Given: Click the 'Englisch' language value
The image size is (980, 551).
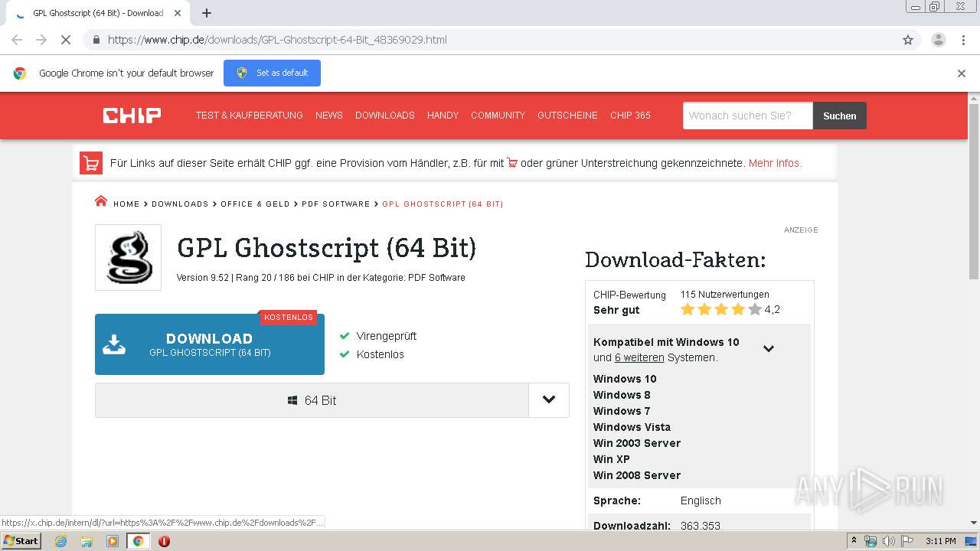Looking at the screenshot, I should click(x=701, y=500).
